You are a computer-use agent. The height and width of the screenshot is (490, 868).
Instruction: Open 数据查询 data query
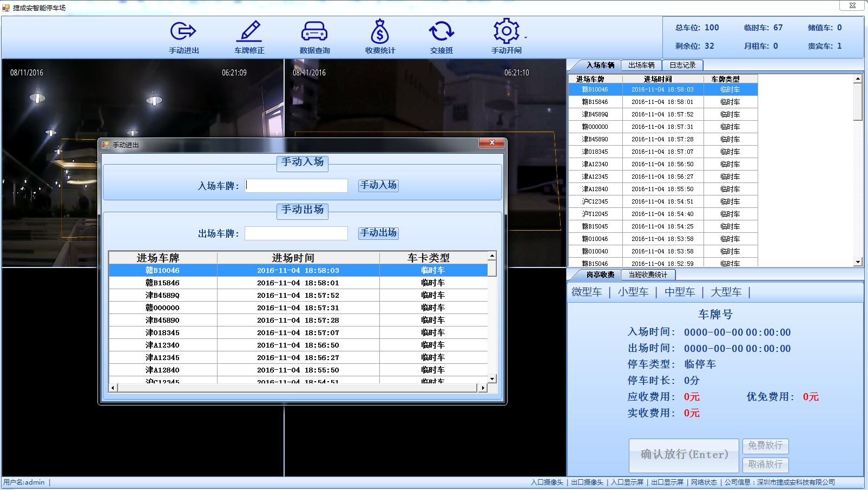click(314, 37)
